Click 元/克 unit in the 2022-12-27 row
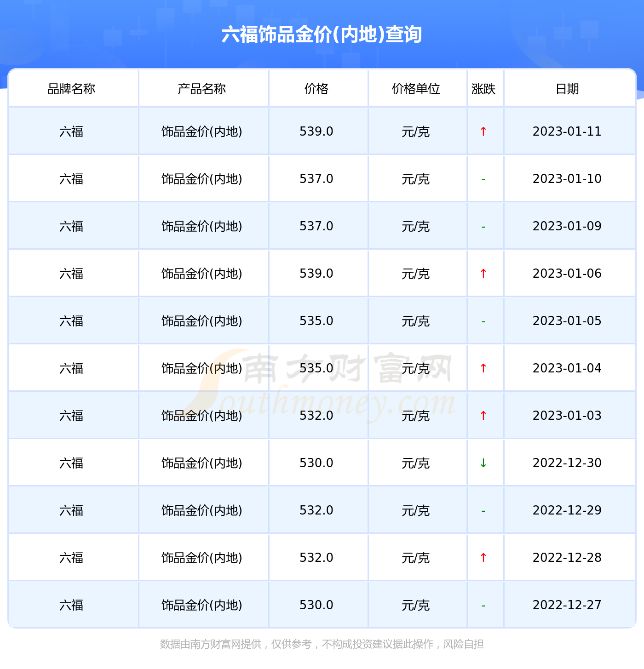 pyautogui.click(x=416, y=606)
